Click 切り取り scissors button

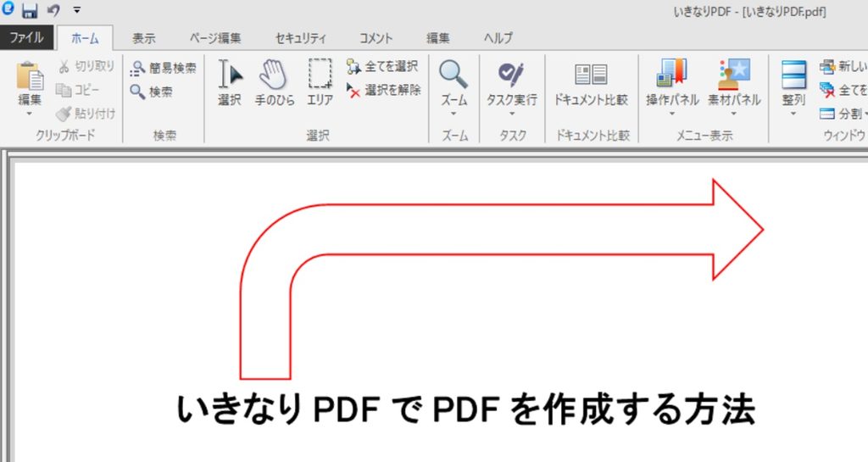tap(86, 66)
